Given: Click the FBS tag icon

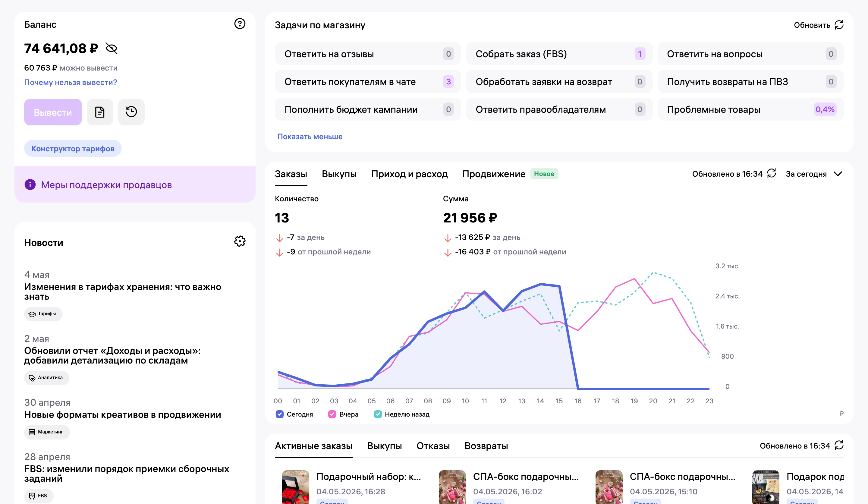Looking at the screenshot, I should 32,496.
